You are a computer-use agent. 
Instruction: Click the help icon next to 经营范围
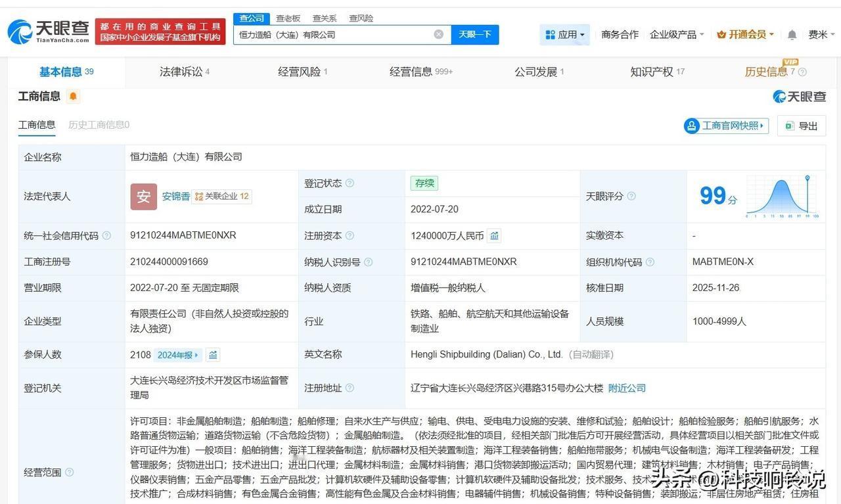point(69,472)
